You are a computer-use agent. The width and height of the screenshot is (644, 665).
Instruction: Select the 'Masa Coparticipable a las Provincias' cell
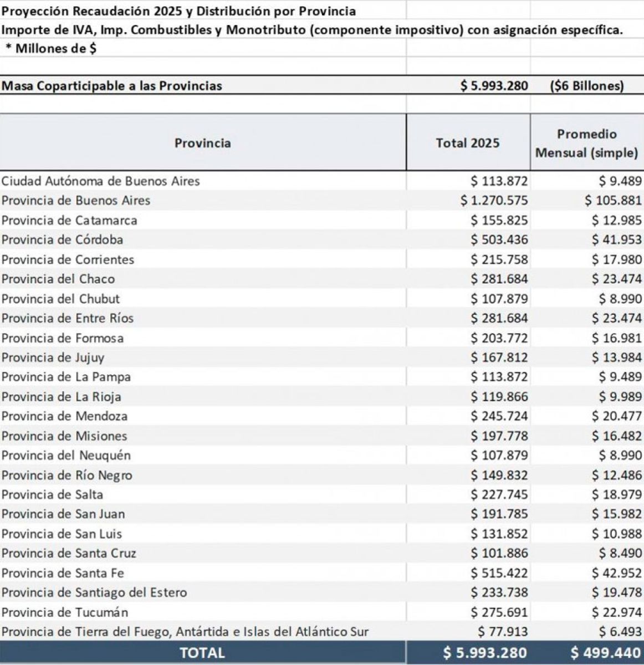tap(112, 86)
